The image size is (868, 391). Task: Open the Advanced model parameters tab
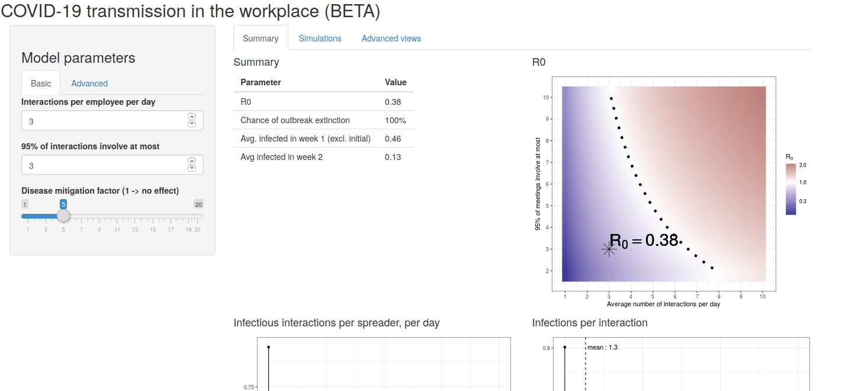click(89, 84)
